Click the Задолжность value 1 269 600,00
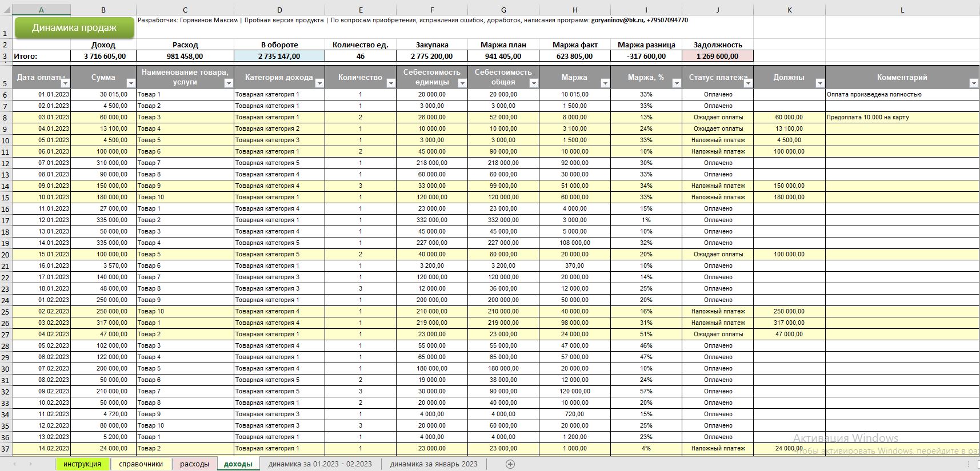980x471 pixels. pyautogui.click(x=718, y=56)
